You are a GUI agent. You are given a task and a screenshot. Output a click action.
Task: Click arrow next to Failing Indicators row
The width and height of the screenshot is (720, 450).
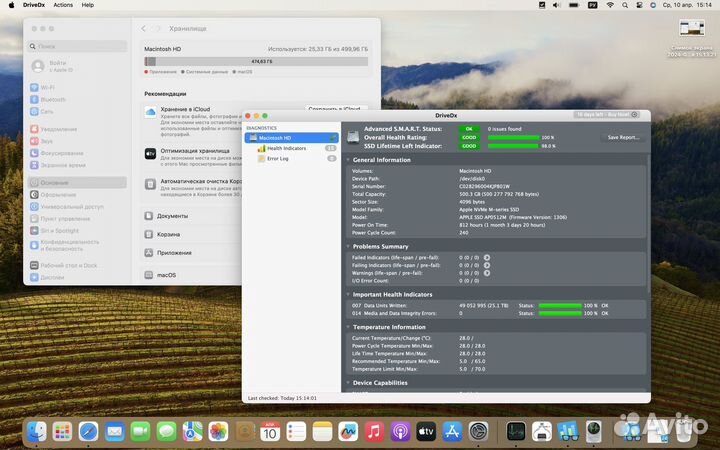pyautogui.click(x=487, y=265)
